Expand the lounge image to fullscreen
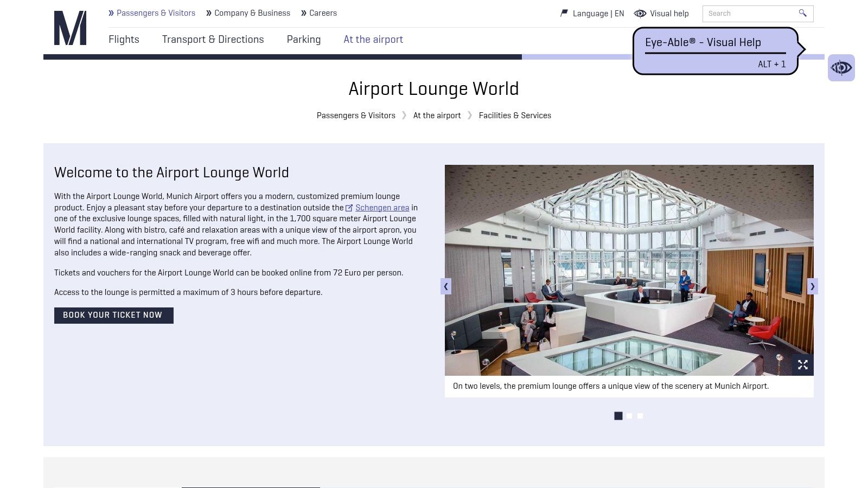The image size is (868, 488). point(803,364)
